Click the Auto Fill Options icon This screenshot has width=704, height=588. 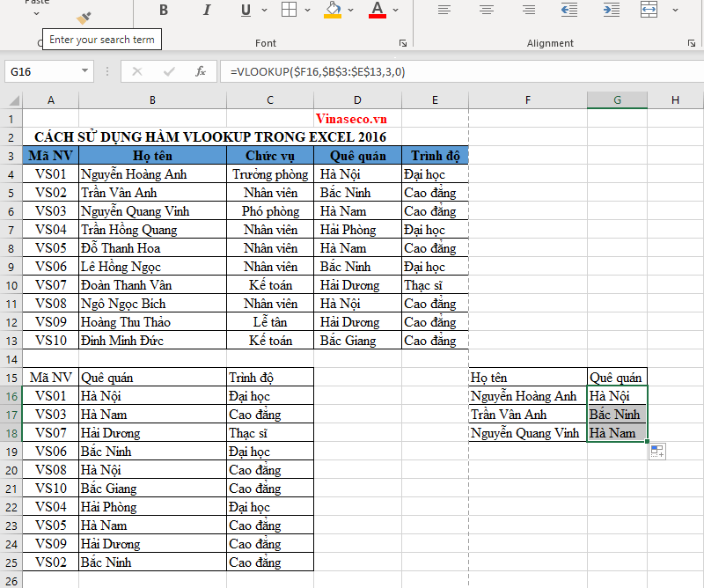tap(656, 452)
